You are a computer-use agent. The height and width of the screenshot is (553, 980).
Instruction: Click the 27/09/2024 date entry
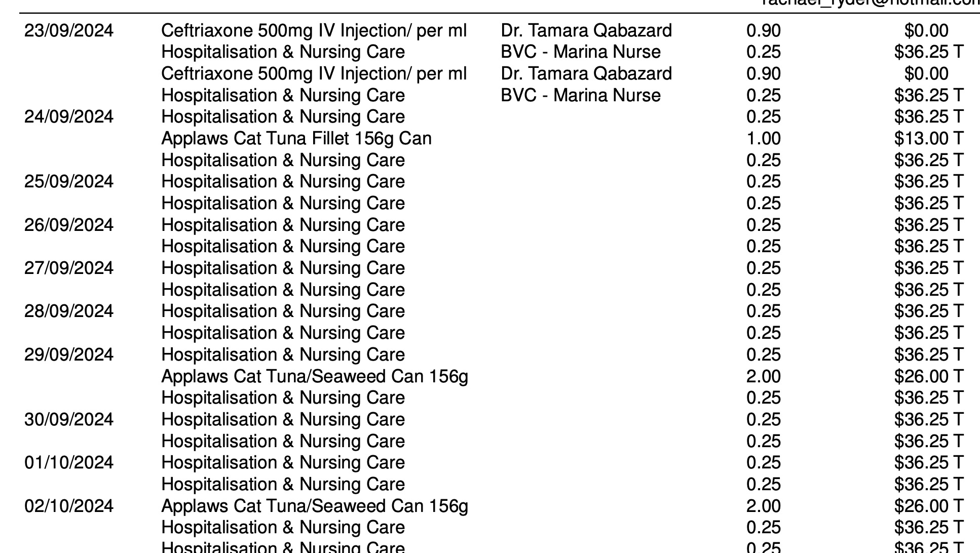pos(69,268)
